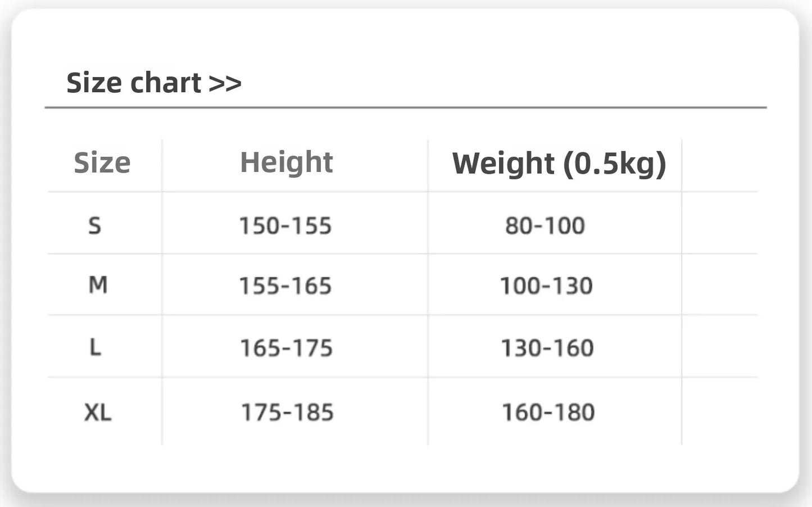The width and height of the screenshot is (812, 507).
Task: Select the 150-155 height value
Action: click(x=285, y=226)
